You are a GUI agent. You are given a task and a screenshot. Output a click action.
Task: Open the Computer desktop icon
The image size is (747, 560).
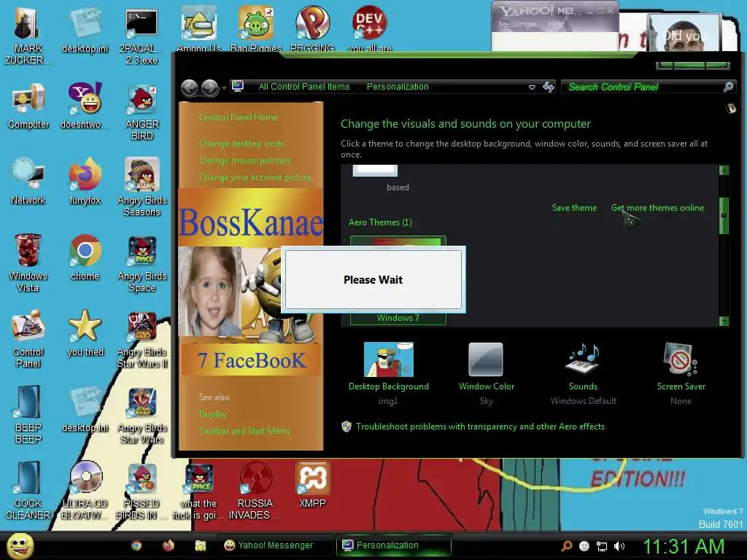(28, 106)
